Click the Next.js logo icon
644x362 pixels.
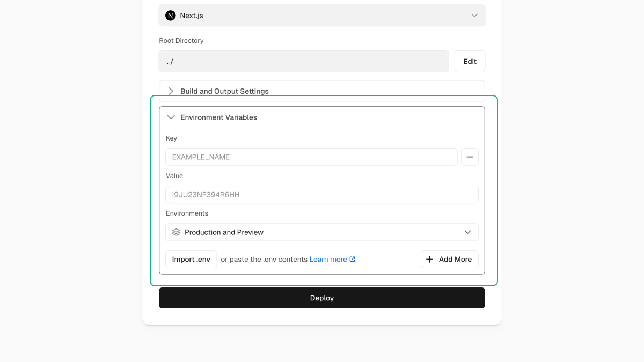170,16
